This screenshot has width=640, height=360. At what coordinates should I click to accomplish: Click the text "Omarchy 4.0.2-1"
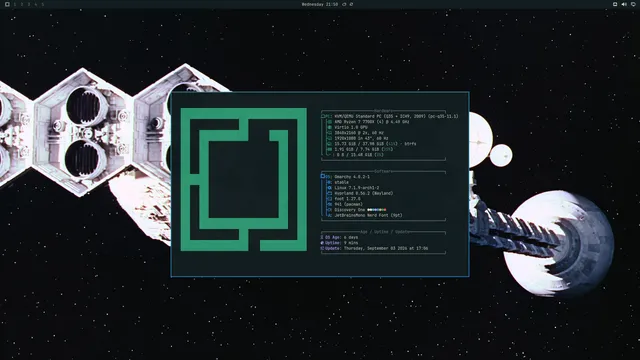pos(352,177)
